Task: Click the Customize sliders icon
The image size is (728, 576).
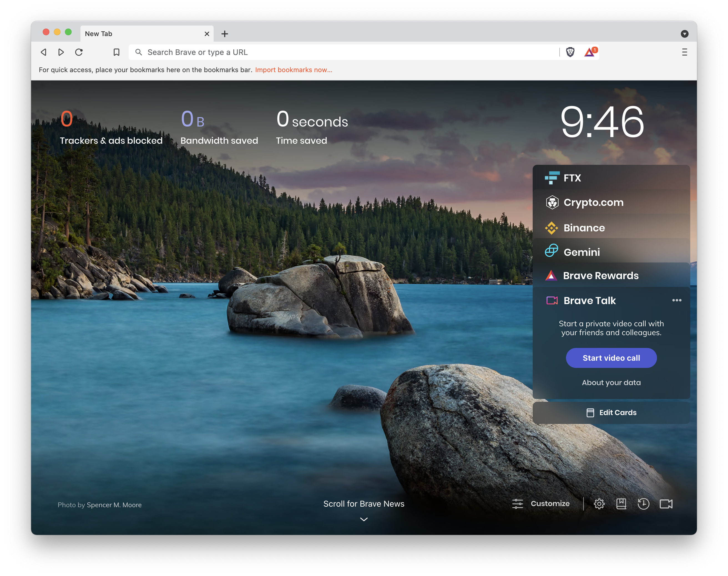Action: 518,504
